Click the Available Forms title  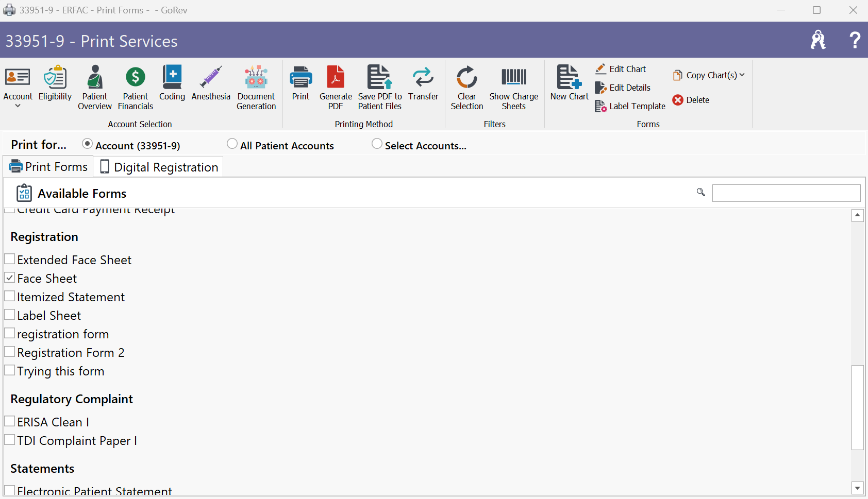[x=82, y=194]
